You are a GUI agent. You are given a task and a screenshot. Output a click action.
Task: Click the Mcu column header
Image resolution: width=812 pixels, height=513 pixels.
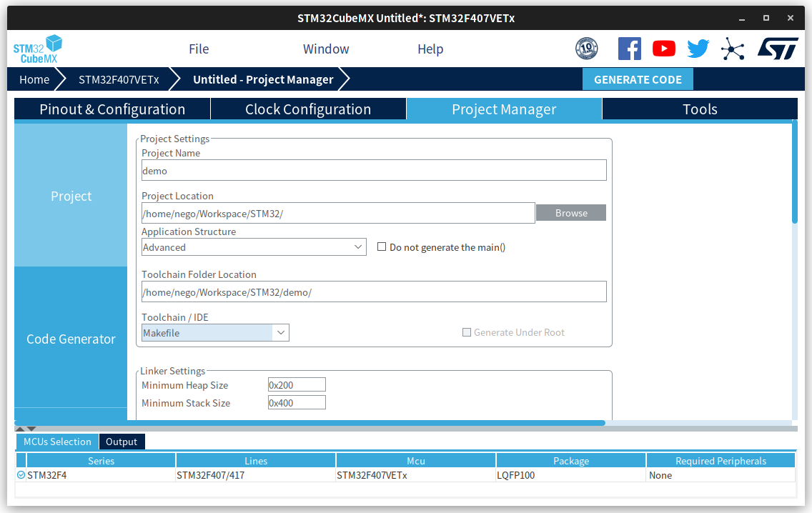[416, 460]
